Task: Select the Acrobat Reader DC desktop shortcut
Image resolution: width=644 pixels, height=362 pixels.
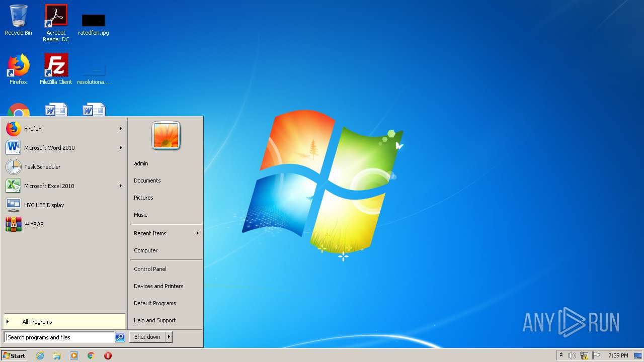Action: click(x=56, y=23)
